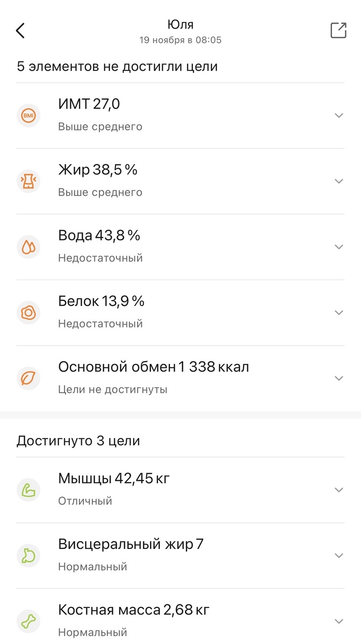Expand the Жир 38,5 % row chevron
Viewport: 361px width, 644px height.
338,181
